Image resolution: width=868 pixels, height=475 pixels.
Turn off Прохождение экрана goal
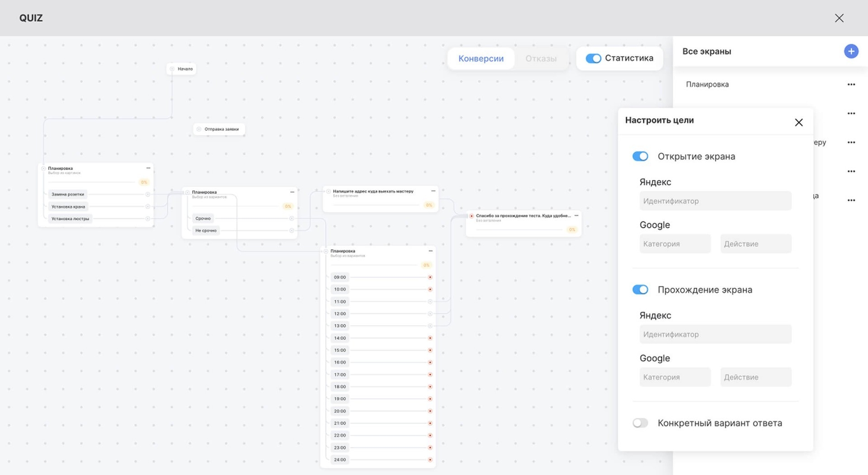(x=640, y=290)
